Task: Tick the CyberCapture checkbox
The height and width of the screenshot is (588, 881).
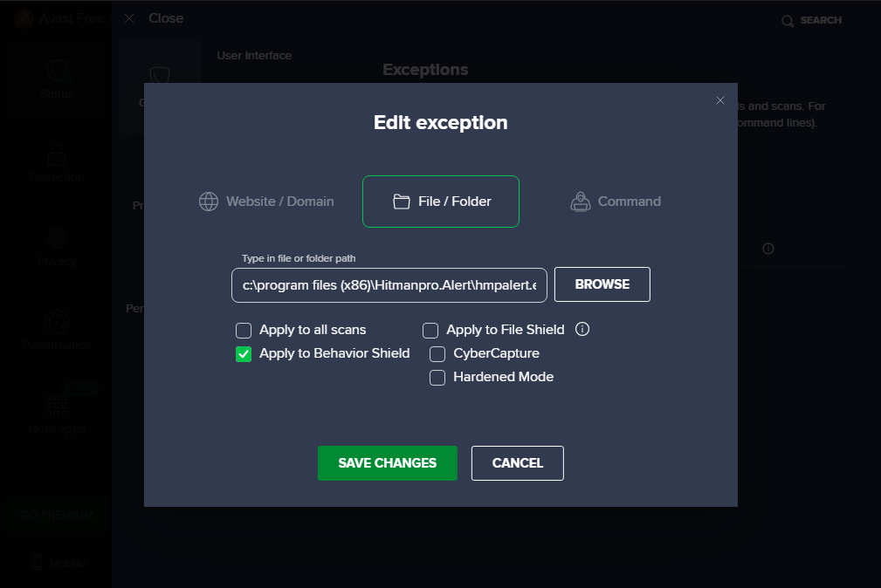Action: (x=437, y=354)
